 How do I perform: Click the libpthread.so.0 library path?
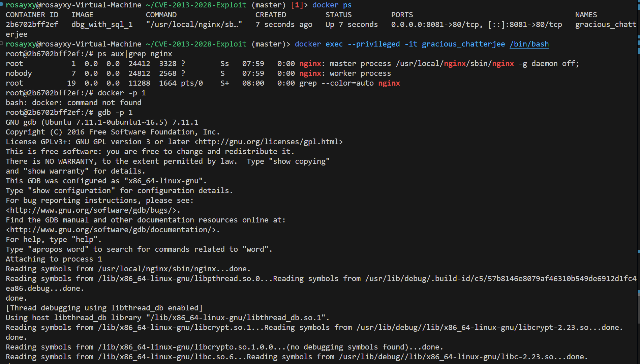tap(179, 279)
